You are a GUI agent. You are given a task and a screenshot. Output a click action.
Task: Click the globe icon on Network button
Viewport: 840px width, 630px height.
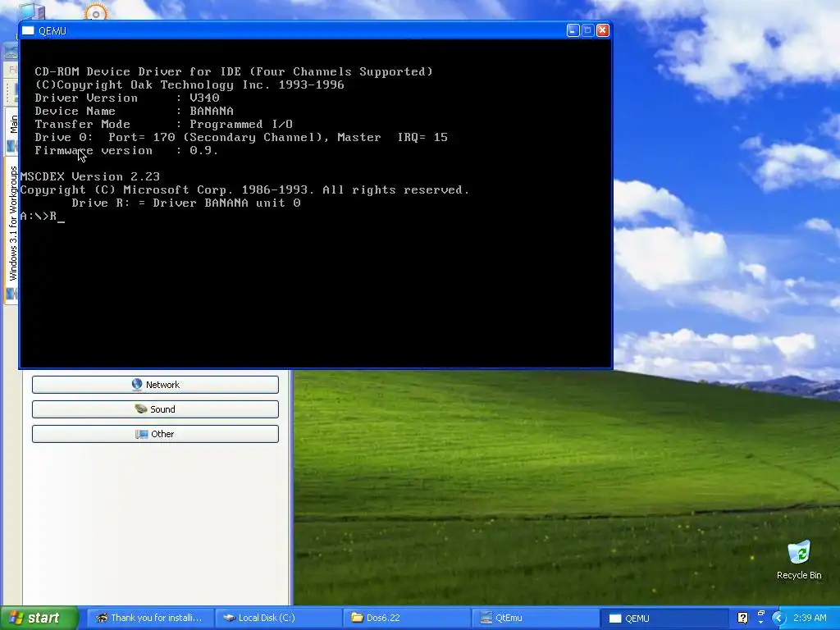pyautogui.click(x=137, y=385)
